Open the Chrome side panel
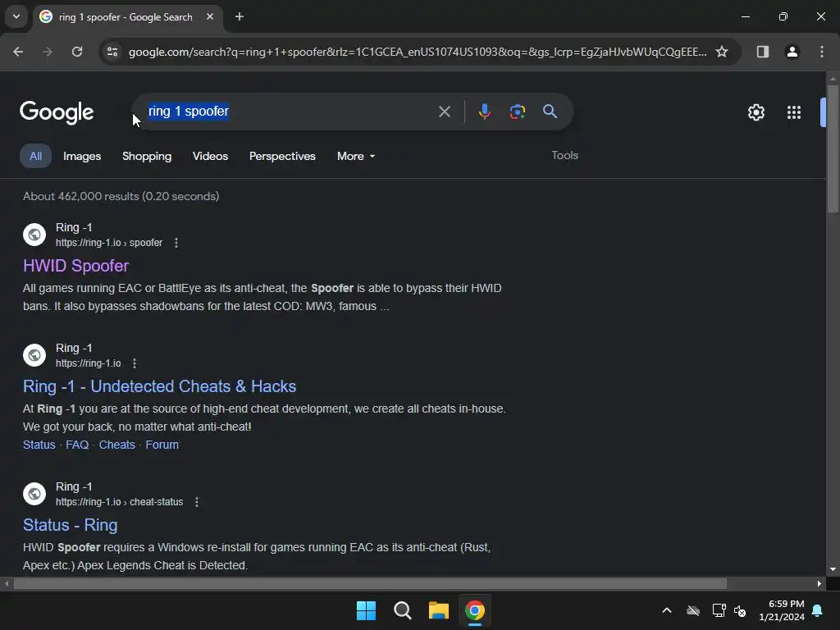Image resolution: width=840 pixels, height=630 pixels. coord(762,52)
